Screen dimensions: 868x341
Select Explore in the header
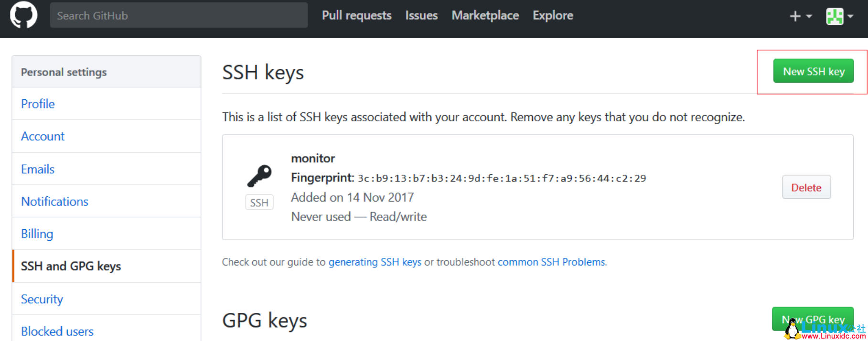pyautogui.click(x=553, y=15)
